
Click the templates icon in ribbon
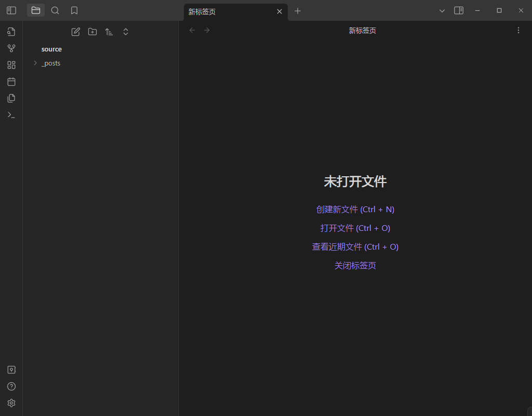pyautogui.click(x=11, y=98)
